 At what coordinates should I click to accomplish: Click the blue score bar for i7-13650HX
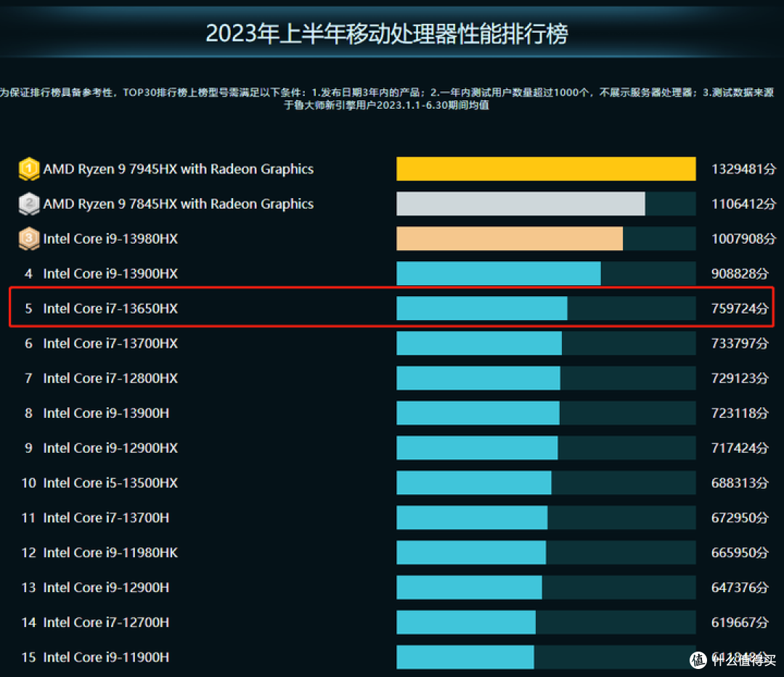point(482,309)
